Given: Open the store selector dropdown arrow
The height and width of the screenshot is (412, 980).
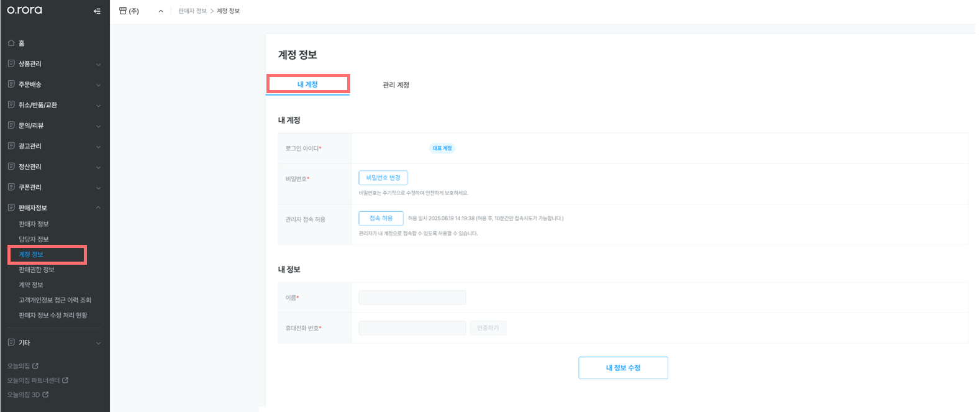Looking at the screenshot, I should (161, 11).
